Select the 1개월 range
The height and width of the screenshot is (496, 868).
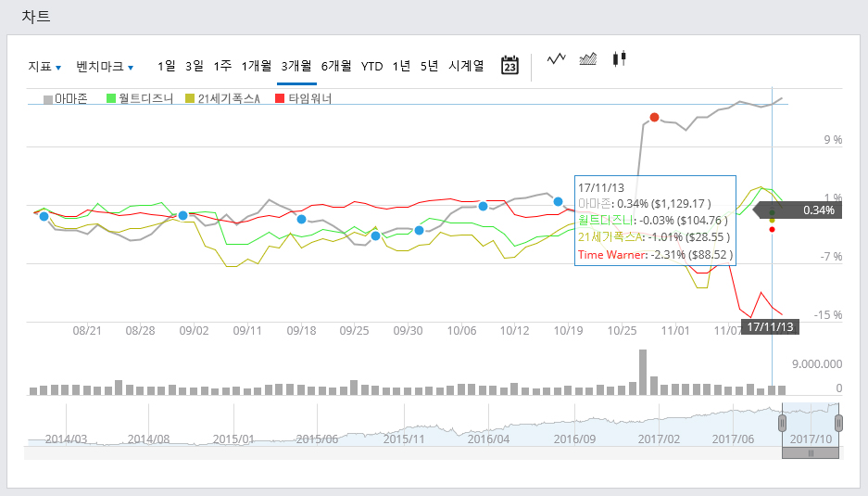coord(257,66)
